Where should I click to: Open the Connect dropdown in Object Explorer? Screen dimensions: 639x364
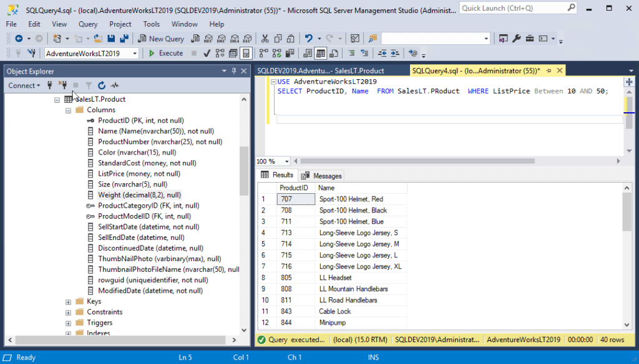[24, 85]
